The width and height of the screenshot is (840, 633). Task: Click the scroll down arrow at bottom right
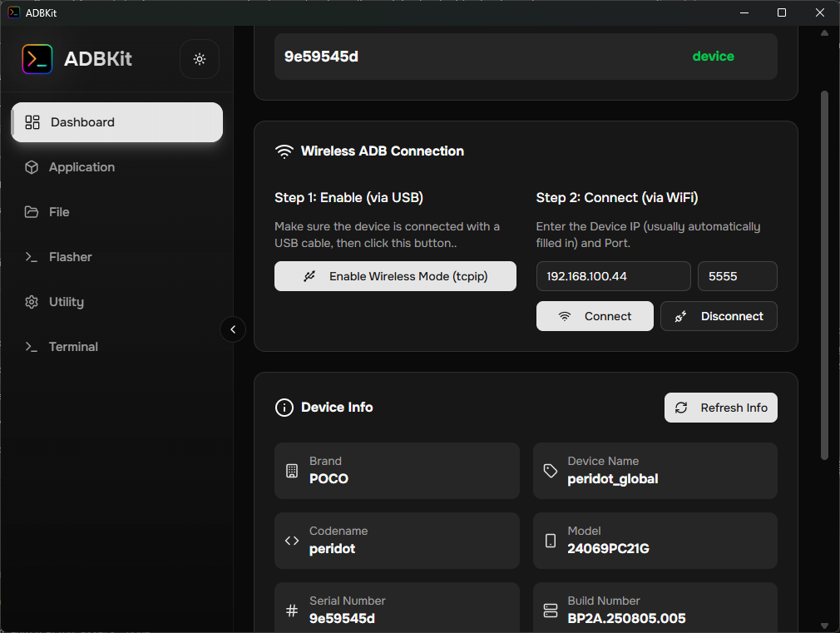(x=824, y=625)
